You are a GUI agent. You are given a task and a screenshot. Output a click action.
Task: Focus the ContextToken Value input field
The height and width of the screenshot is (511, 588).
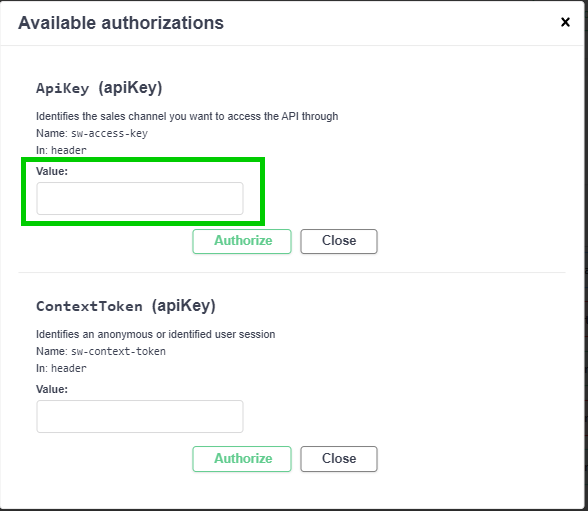tap(140, 416)
